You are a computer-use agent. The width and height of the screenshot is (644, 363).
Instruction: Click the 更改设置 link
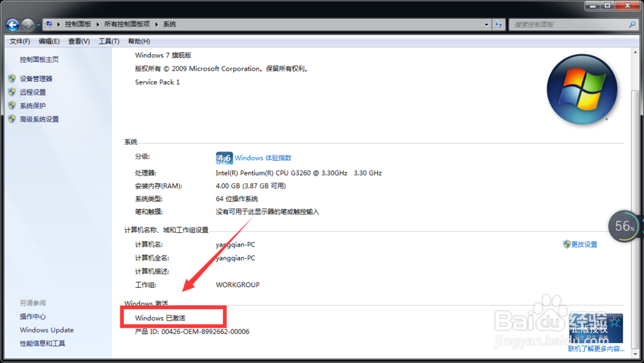coord(584,245)
